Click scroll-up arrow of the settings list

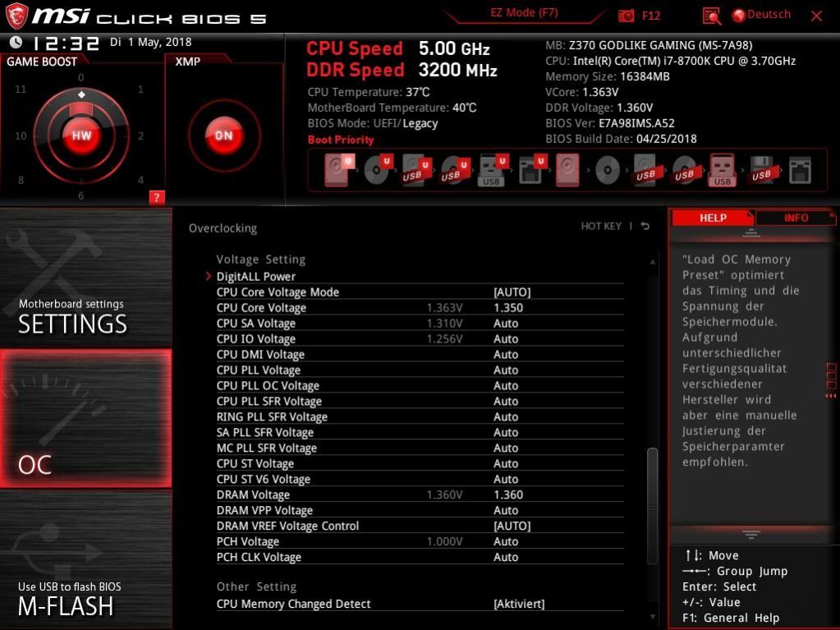pos(653,262)
